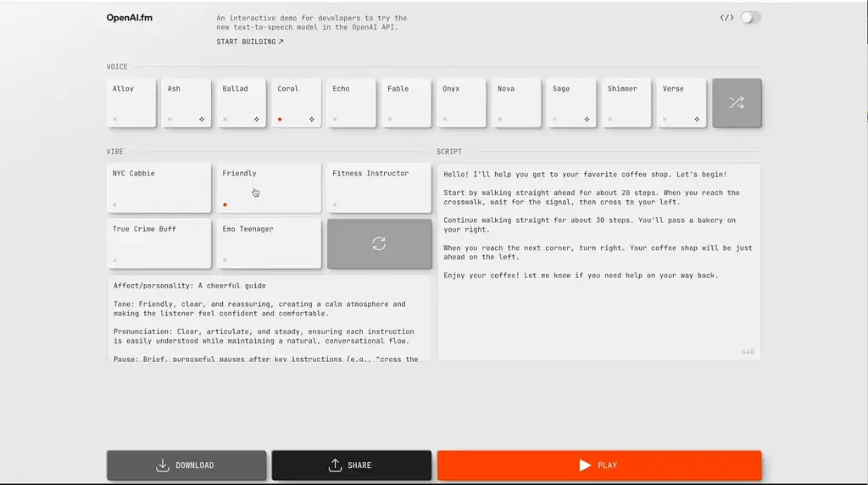Click the vibe instructions text box
Image resolution: width=868 pixels, height=485 pixels.
tap(269, 318)
